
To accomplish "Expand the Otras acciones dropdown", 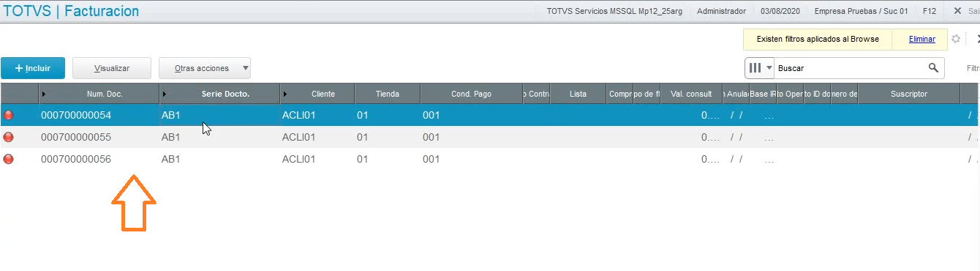I will point(205,68).
